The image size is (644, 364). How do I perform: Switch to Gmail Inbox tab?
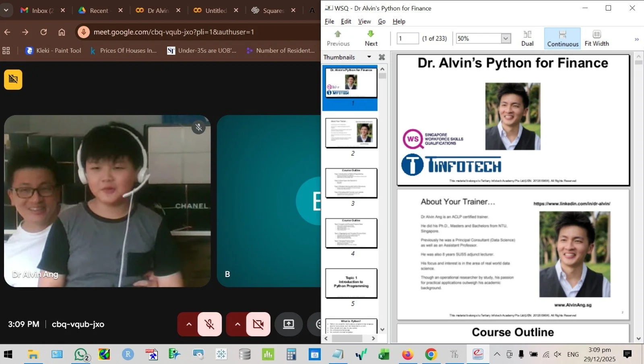tap(37, 10)
